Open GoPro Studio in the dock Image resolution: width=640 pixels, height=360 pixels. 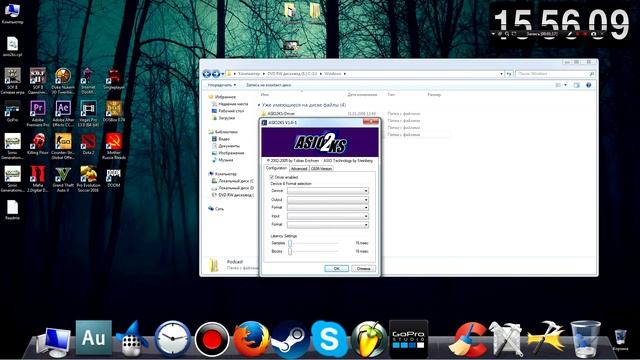409,339
